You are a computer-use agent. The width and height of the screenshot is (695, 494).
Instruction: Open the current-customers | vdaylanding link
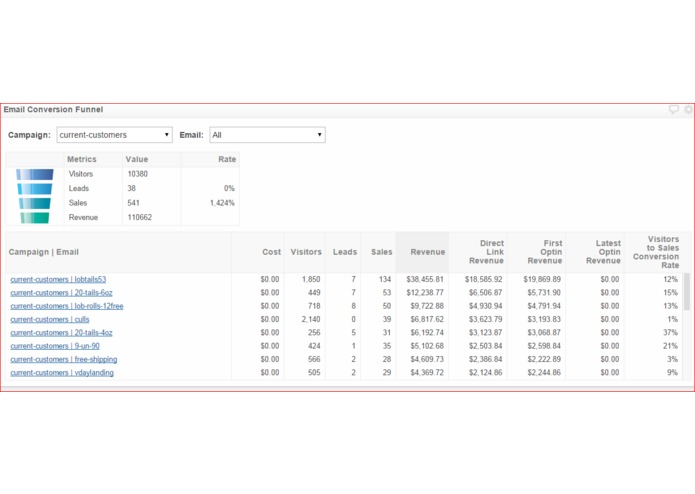pyautogui.click(x=62, y=373)
